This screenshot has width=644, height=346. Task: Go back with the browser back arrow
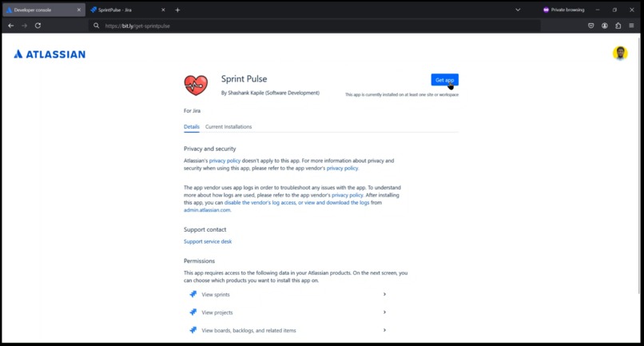coord(11,26)
